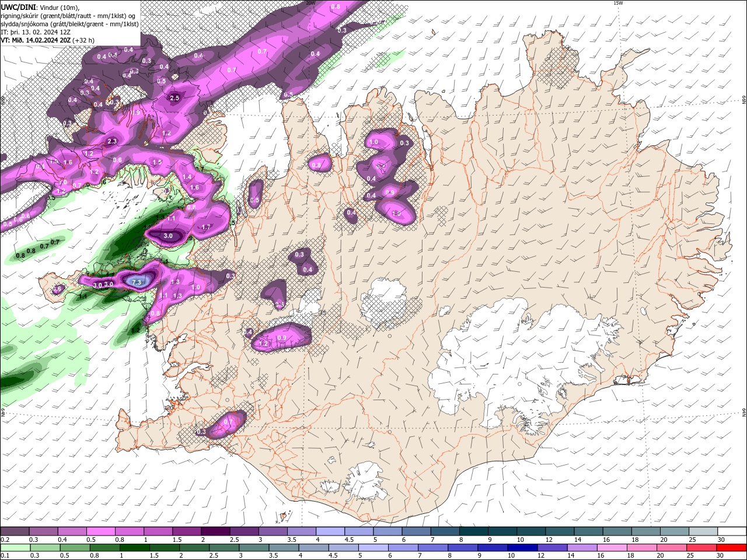Click the bright red 30 swatch in bottom legend row
This screenshot has width=747, height=560.
point(731,548)
